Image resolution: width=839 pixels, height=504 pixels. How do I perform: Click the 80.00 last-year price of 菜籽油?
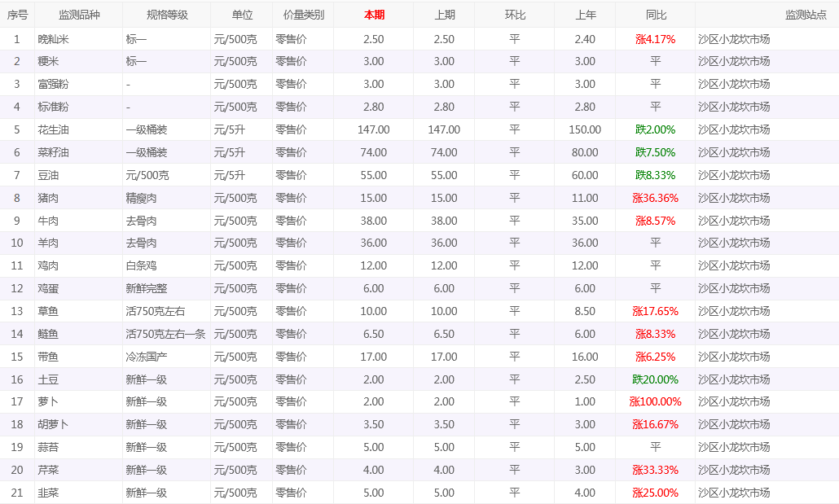click(585, 152)
